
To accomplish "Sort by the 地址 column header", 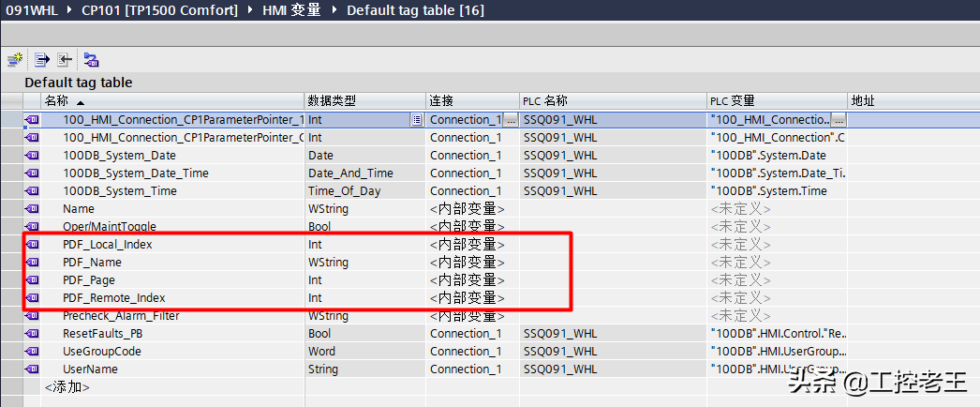I will [913, 100].
